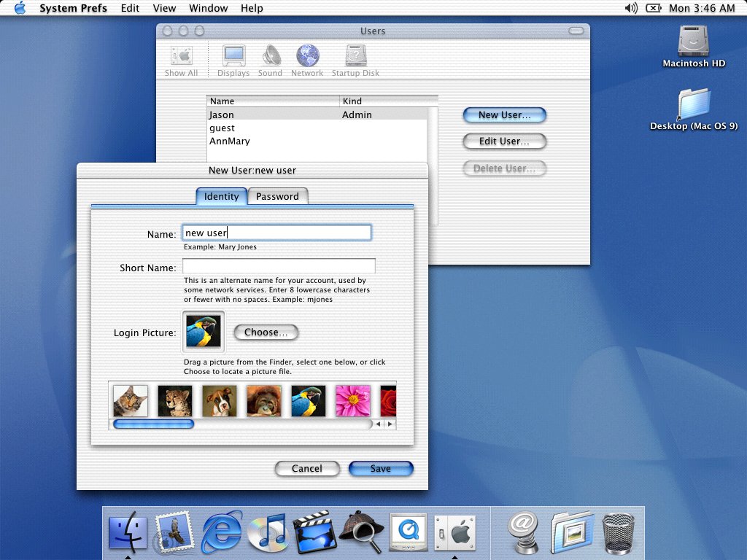Open the Window menu
Viewport: 747px width, 560px height.
pyautogui.click(x=208, y=8)
